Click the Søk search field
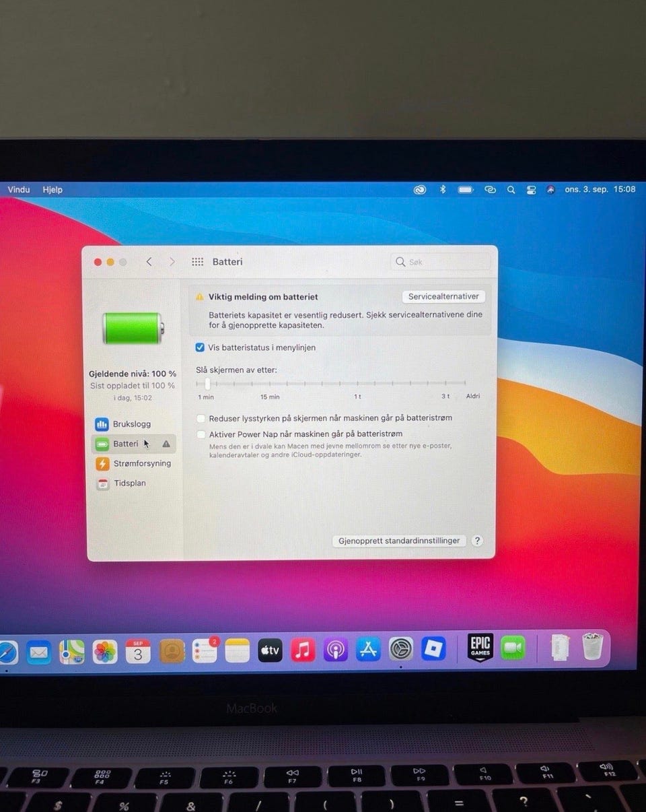 pyautogui.click(x=441, y=262)
